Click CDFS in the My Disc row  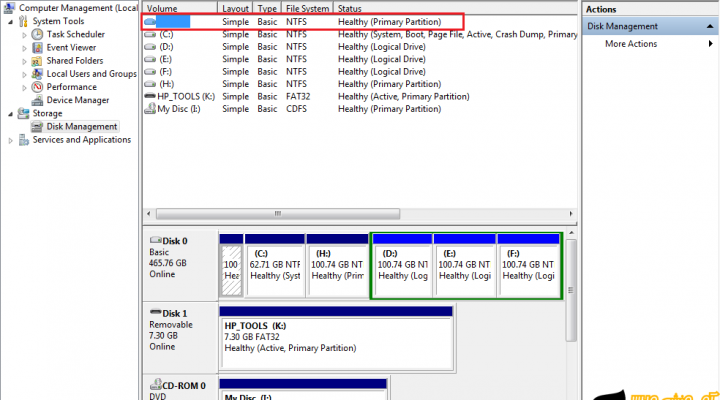pos(296,109)
